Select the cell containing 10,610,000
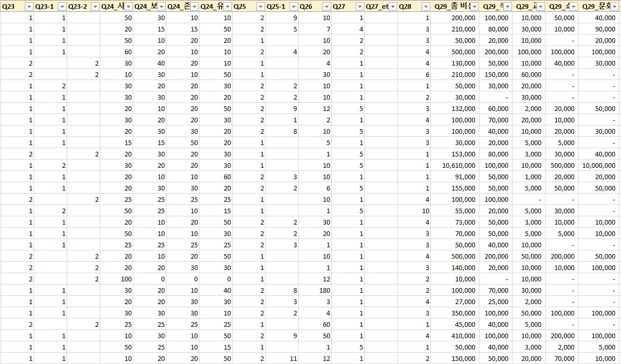Screen dimensions: 621x364 [x=455, y=166]
